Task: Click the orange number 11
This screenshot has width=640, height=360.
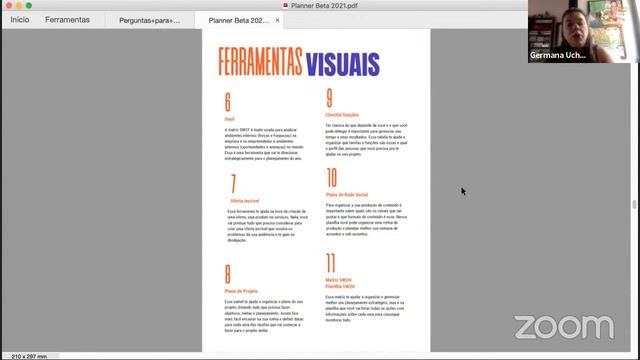Action: [x=330, y=263]
